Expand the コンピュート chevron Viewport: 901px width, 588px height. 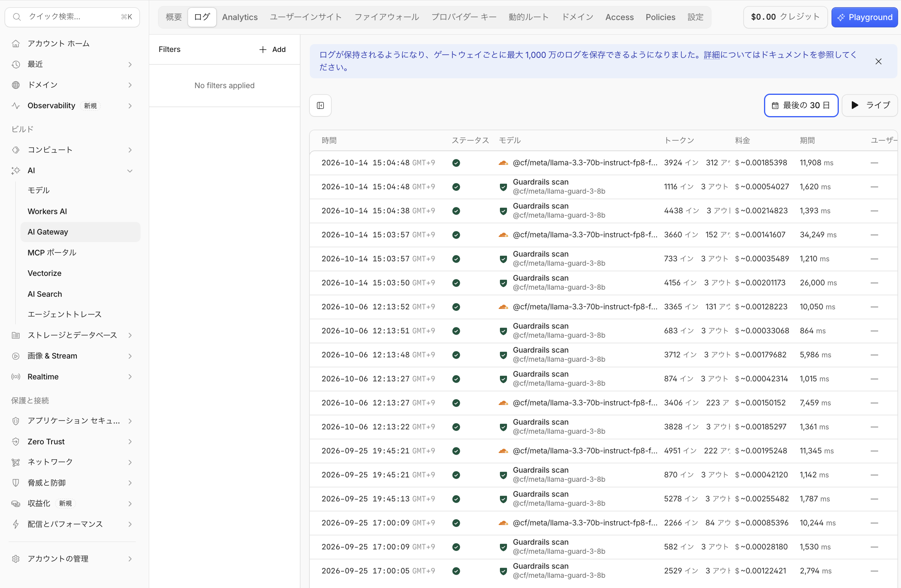pyautogui.click(x=130, y=150)
